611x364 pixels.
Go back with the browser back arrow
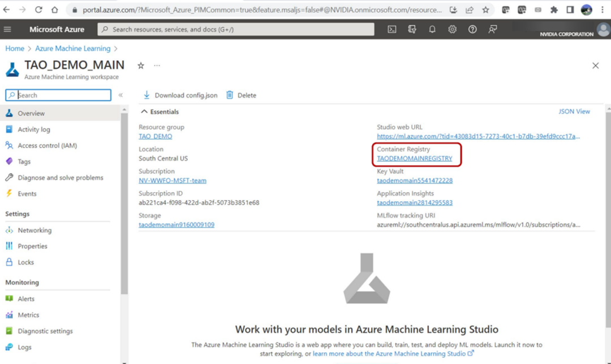click(x=7, y=10)
